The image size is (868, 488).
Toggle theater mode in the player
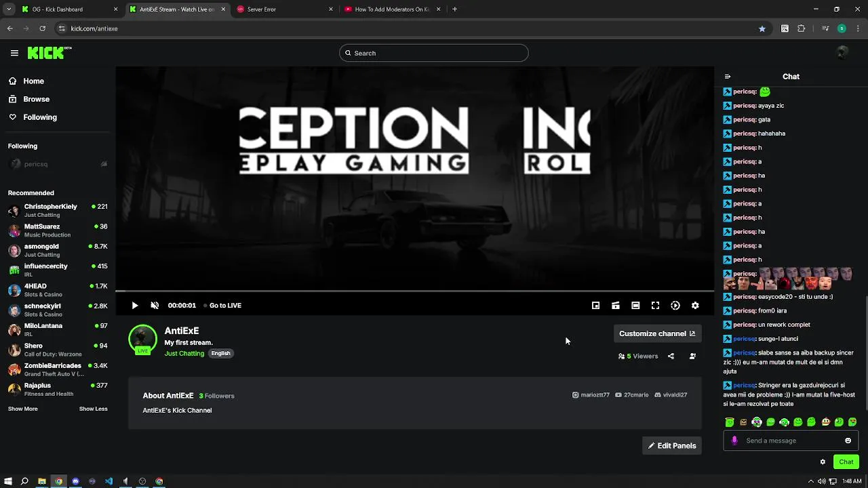coord(635,306)
